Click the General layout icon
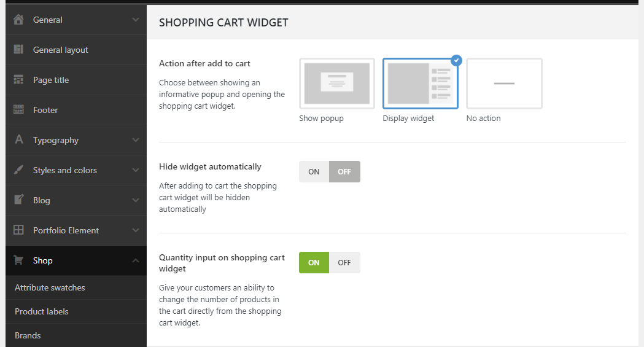This screenshot has height=347, width=644. click(18, 50)
